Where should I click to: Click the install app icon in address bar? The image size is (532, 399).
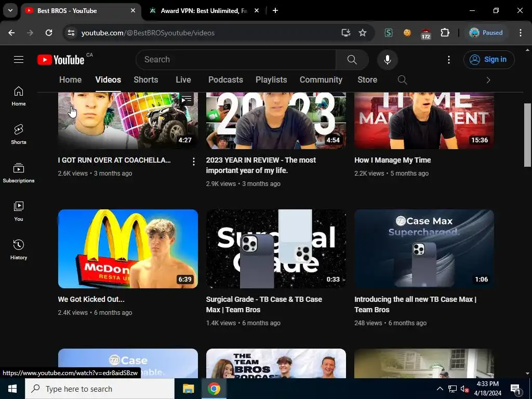coord(345,33)
